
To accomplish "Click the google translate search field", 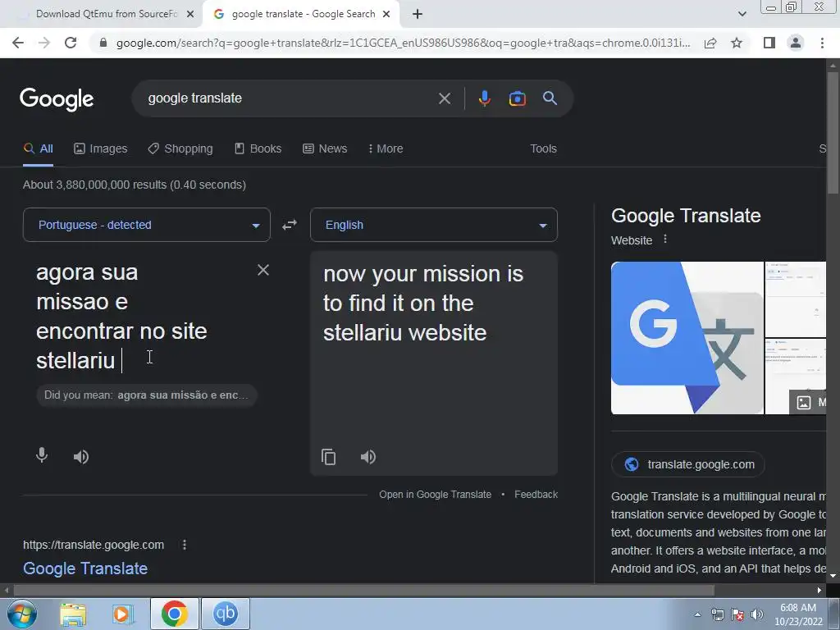I will tap(290, 98).
